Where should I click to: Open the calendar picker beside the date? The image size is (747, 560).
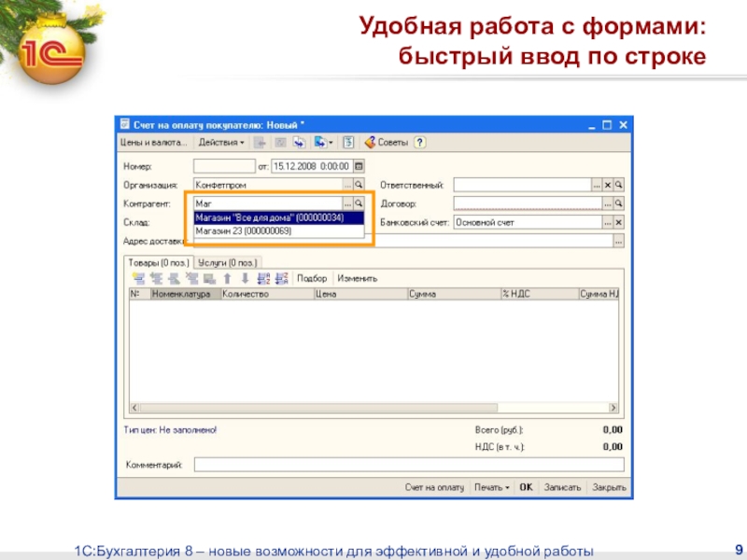point(359,166)
